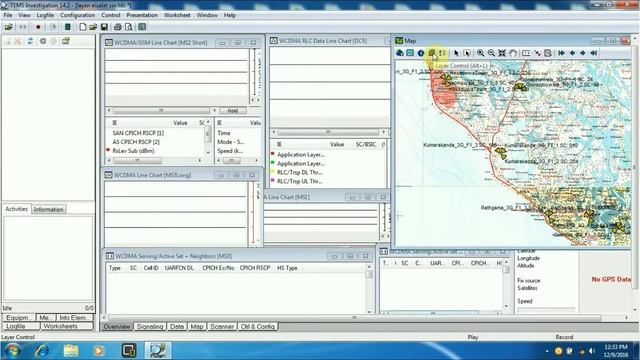Open Internet Explorer from the taskbar

[42, 350]
